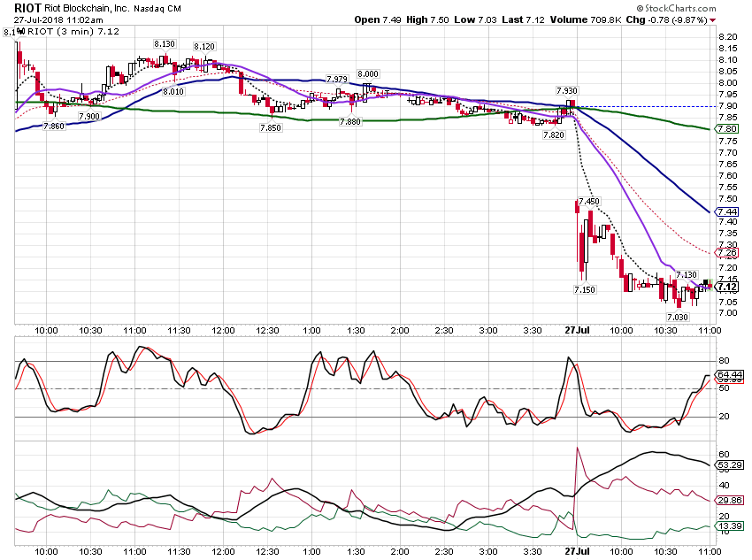
Task: Select the 8.010 price annotation
Action: (x=173, y=92)
